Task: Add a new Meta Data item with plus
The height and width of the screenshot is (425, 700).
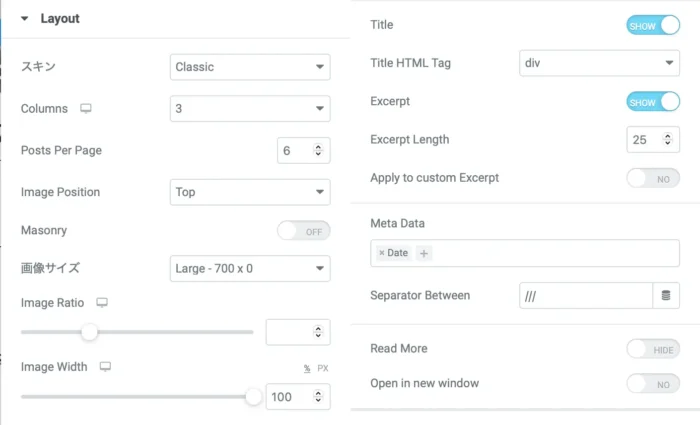Action: [x=424, y=253]
